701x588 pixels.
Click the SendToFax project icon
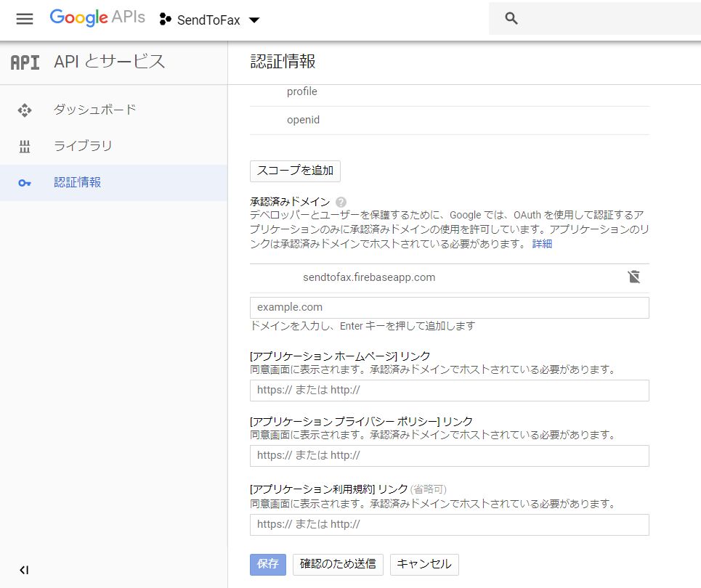pos(166,19)
